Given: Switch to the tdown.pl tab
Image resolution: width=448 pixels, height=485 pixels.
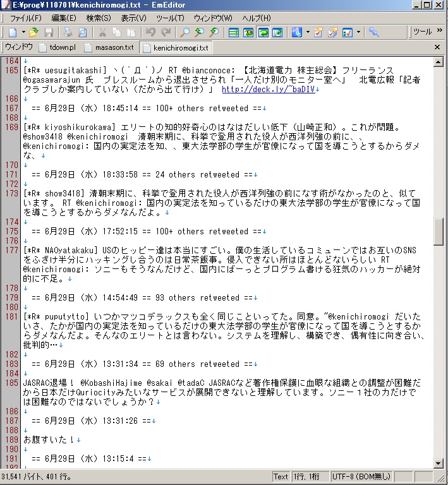Looking at the screenshot, I should tap(58, 47).
